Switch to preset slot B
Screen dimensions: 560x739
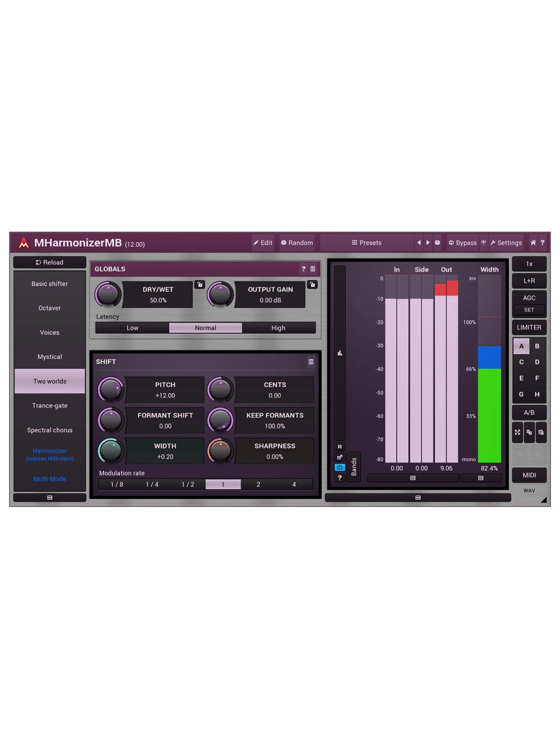[536, 346]
